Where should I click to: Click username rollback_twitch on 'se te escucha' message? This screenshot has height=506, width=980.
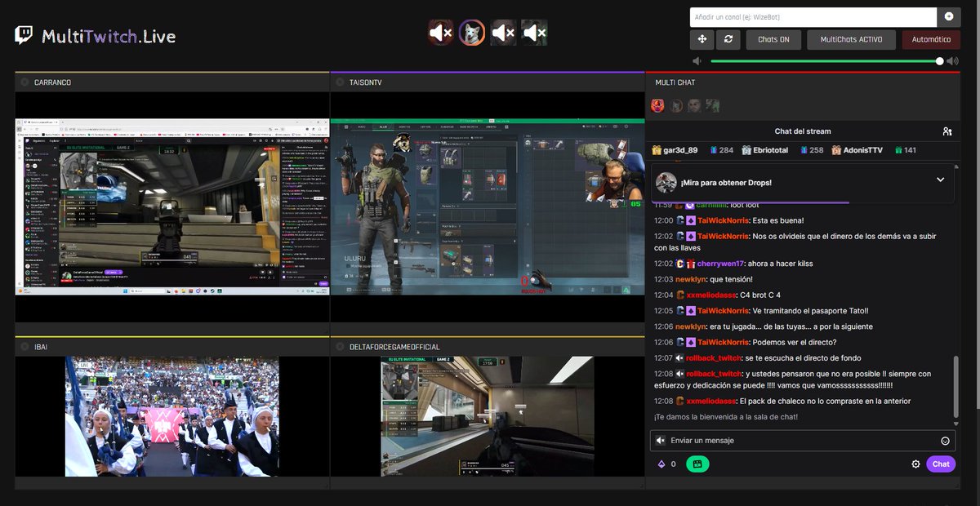714,358
